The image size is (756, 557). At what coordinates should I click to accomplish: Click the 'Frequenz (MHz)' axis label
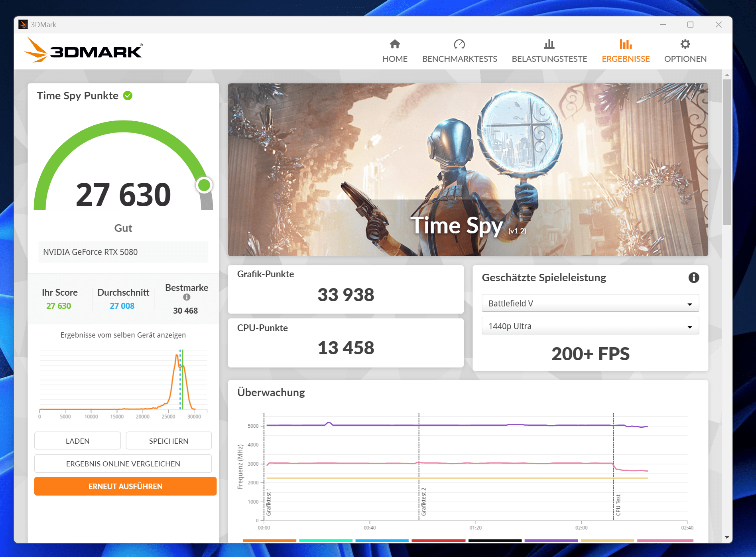[240, 467]
